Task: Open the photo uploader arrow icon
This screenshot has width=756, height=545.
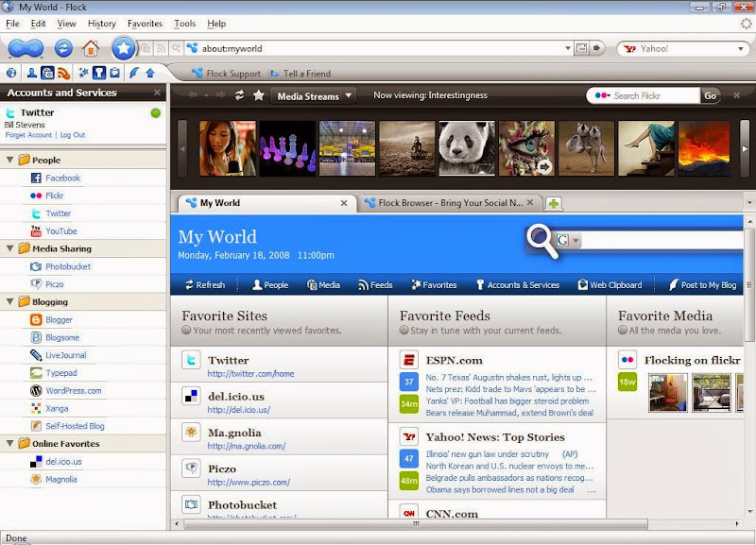Action: coord(150,74)
